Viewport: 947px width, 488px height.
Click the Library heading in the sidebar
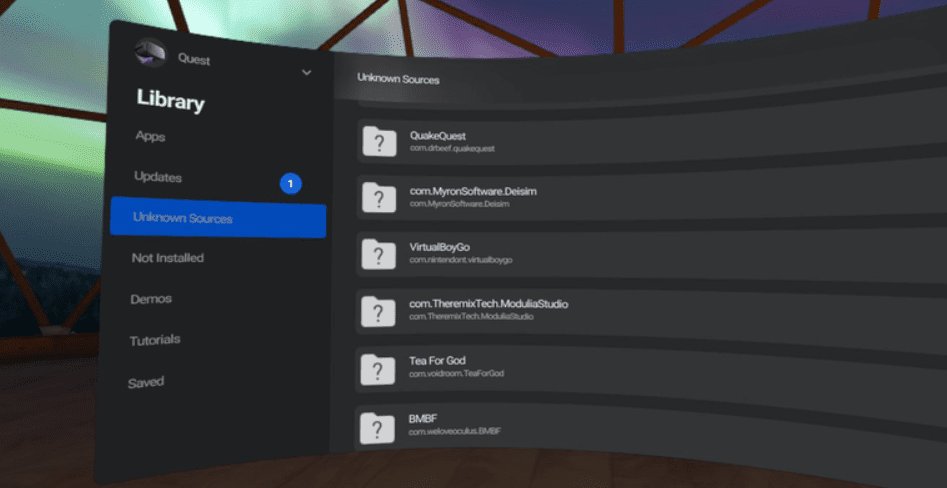170,100
